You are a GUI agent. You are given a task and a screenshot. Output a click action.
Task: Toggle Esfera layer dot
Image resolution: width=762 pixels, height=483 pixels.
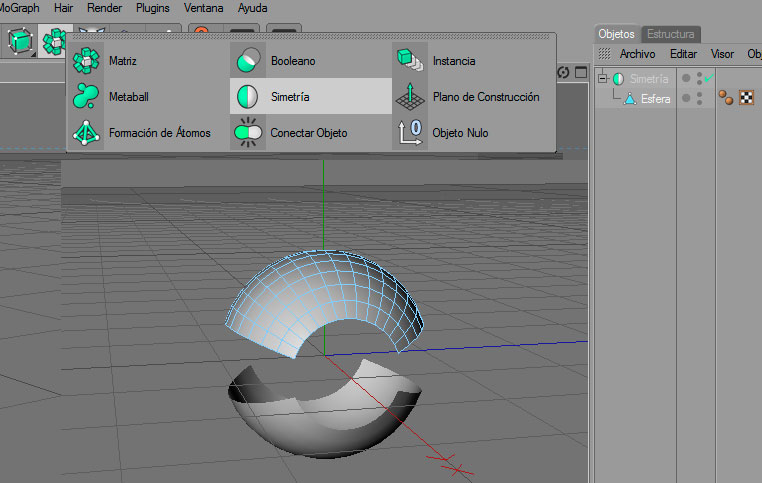click(686, 98)
